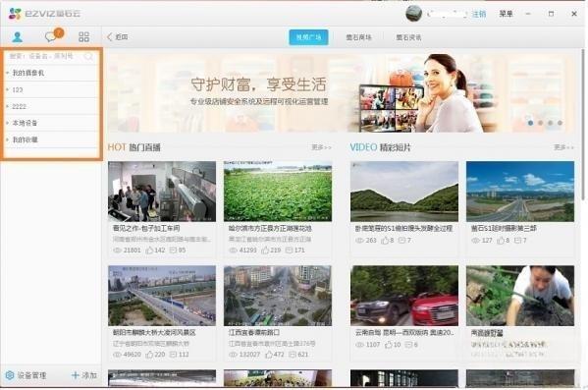Open comments icon showing 171
Image resolution: width=588 pixels, height=390 pixels.
289,250
